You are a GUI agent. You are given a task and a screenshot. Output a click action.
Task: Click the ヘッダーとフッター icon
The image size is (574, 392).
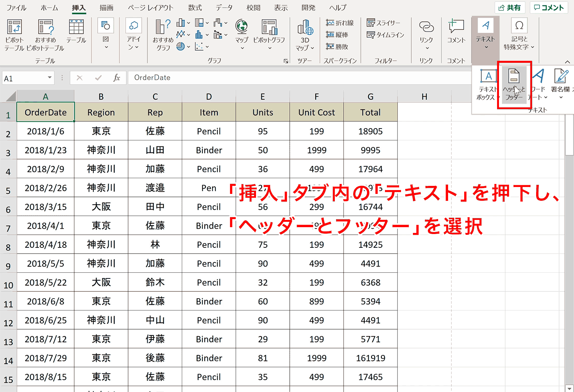[x=514, y=85]
